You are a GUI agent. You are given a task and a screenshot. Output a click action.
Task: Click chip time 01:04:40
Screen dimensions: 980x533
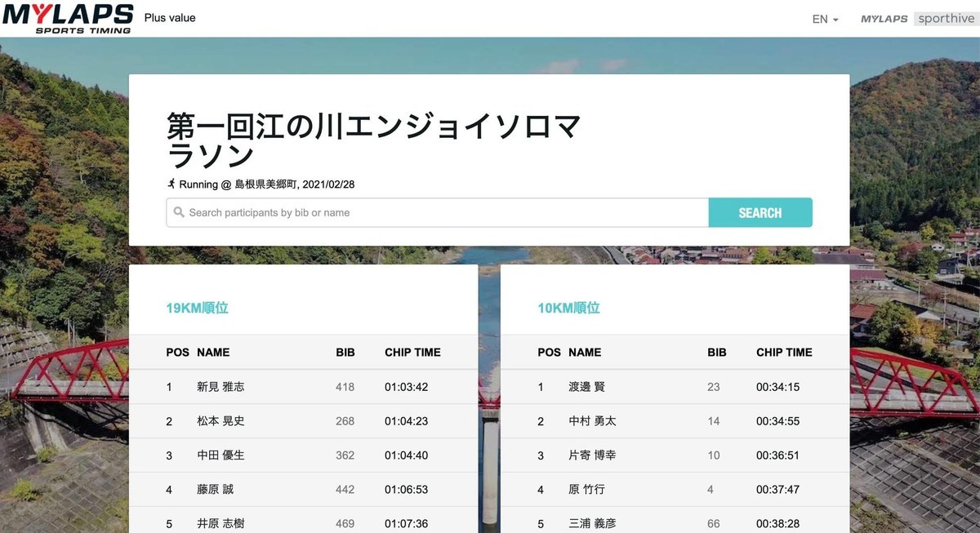point(407,455)
